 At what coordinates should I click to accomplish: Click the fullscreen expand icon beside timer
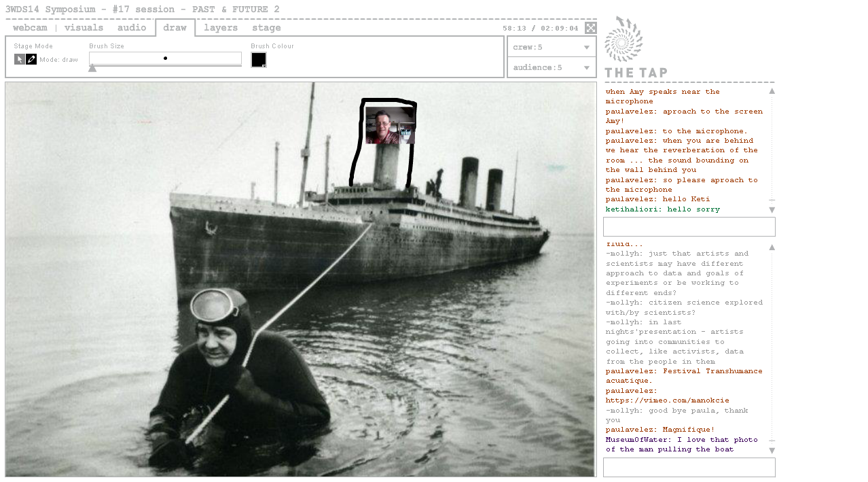[x=591, y=28]
